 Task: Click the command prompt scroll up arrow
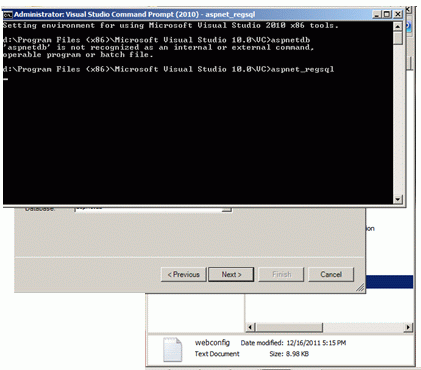(x=398, y=26)
